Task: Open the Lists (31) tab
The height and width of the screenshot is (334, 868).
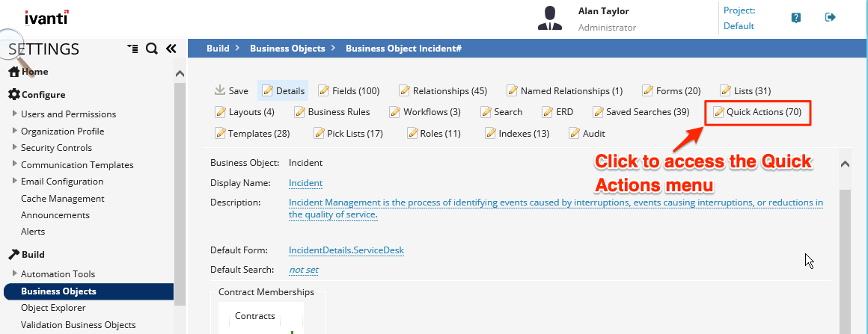Action: (746, 90)
